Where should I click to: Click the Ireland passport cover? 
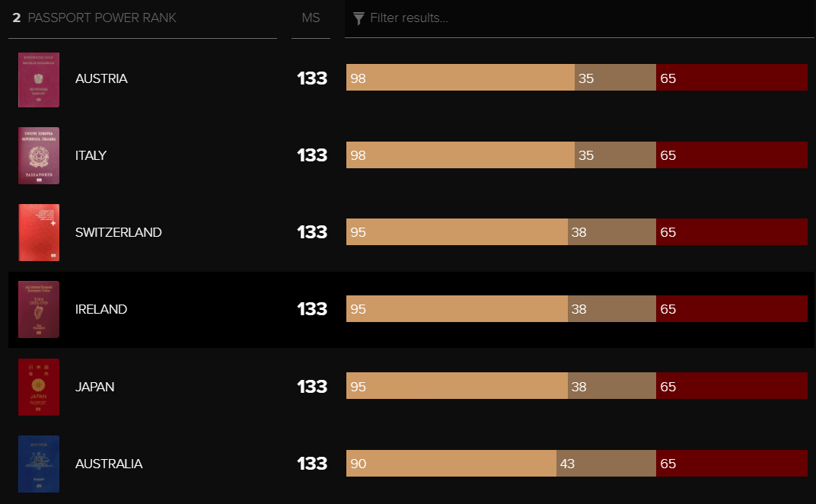click(x=39, y=309)
